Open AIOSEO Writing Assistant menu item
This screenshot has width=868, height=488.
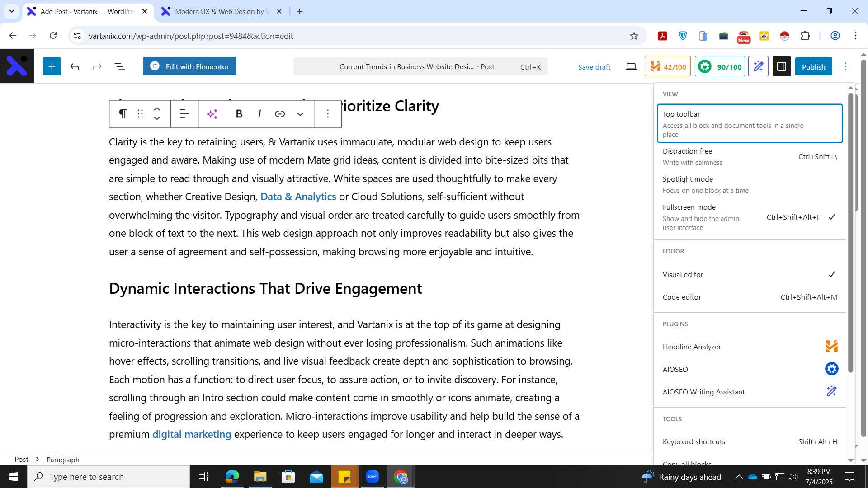pyautogui.click(x=750, y=392)
